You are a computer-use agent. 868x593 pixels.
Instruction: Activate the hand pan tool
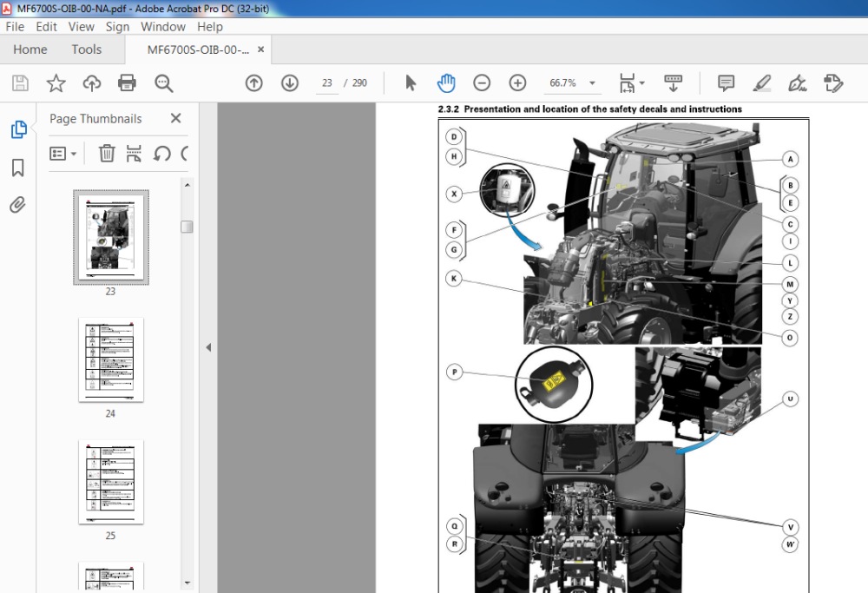coord(445,83)
